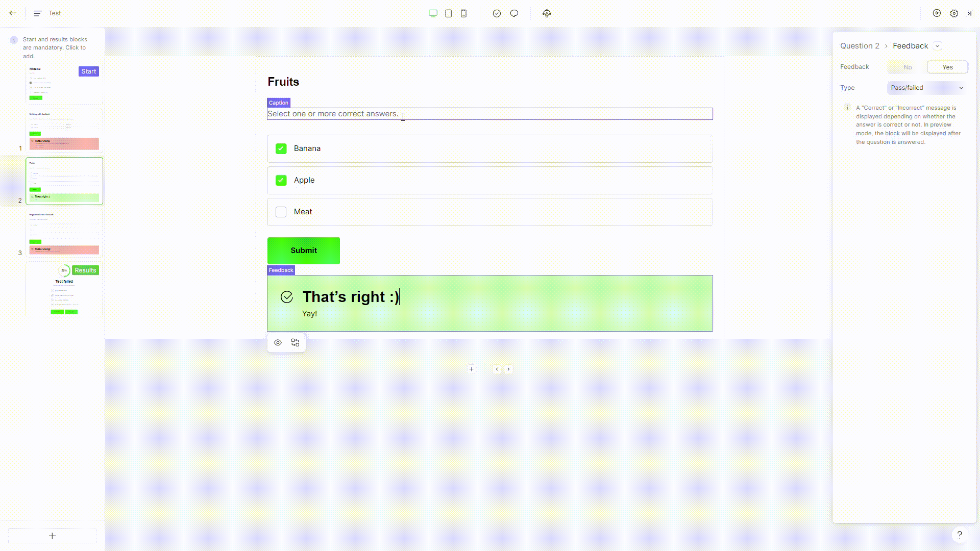Open the Type Pass/failed dropdown
Viewport: 980px width, 551px height.
[927, 88]
